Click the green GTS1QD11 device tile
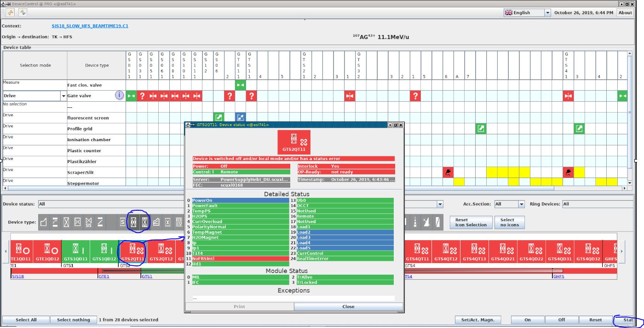Viewport: 644px width, 328px height. click(x=75, y=252)
